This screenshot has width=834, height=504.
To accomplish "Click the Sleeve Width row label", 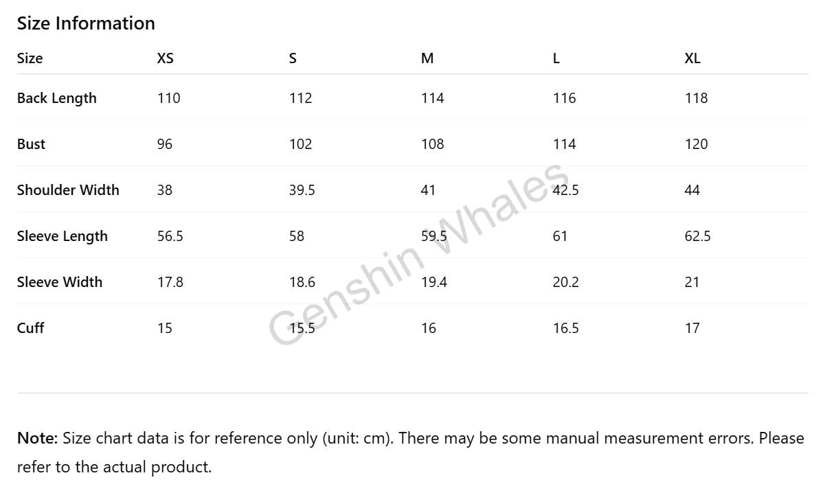I will [x=60, y=282].
